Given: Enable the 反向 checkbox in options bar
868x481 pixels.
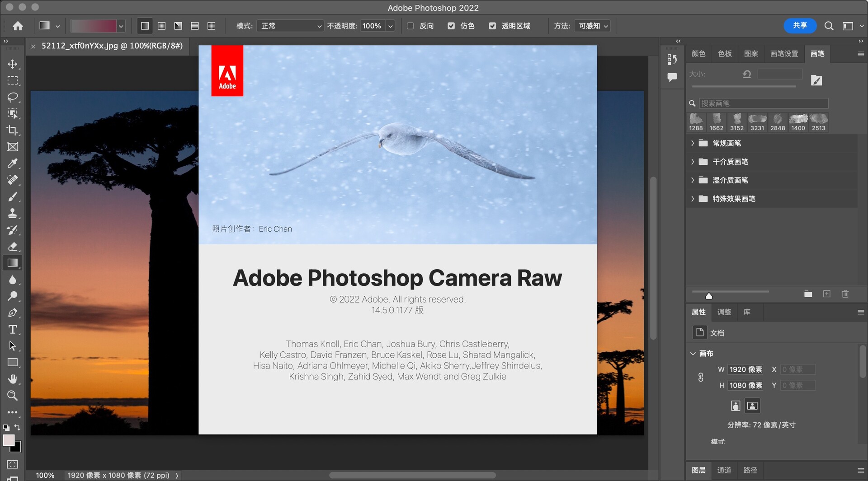Looking at the screenshot, I should click(x=410, y=26).
